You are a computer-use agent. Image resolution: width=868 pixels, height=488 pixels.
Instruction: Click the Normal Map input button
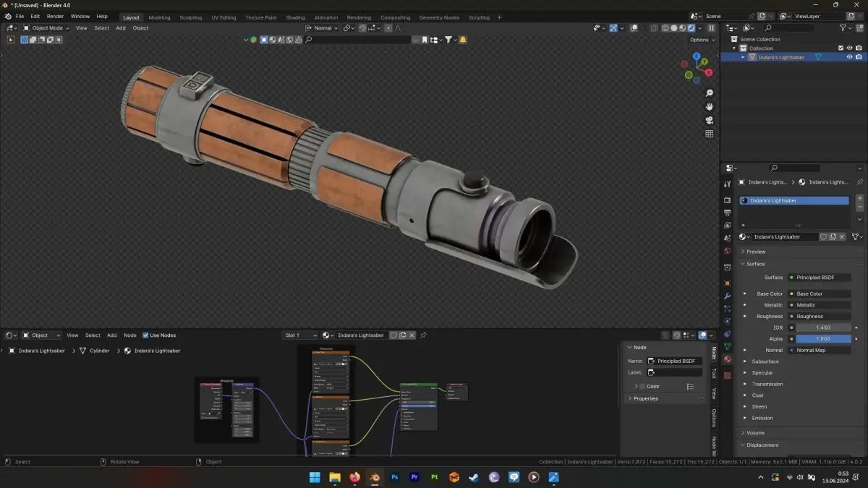coord(819,350)
